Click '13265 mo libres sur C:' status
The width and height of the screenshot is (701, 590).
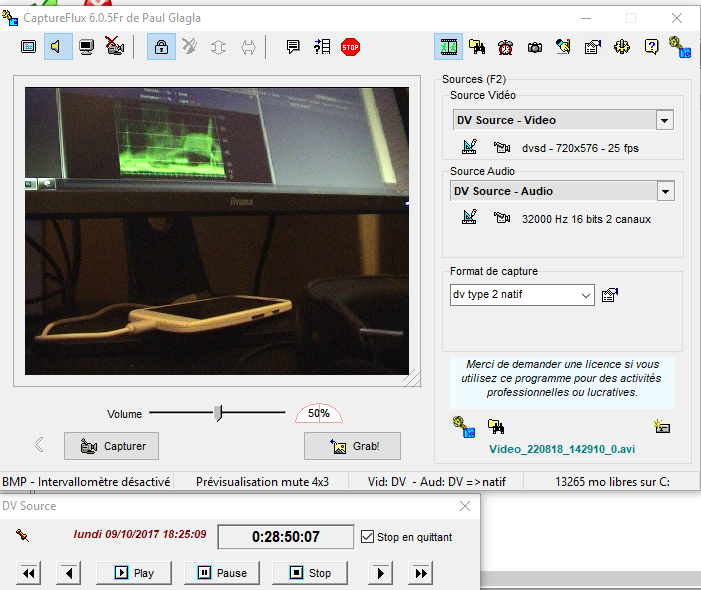(612, 482)
